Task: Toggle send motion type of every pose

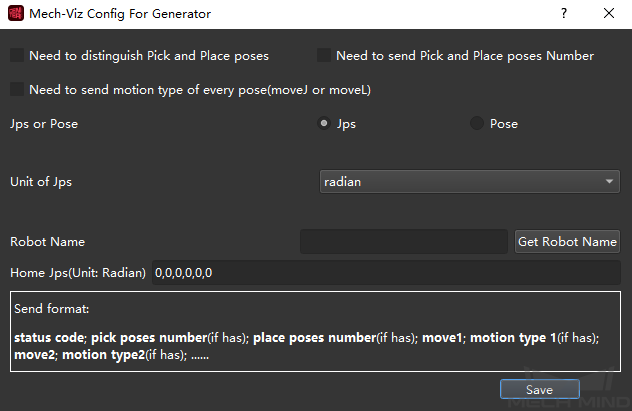Action: 17,90
